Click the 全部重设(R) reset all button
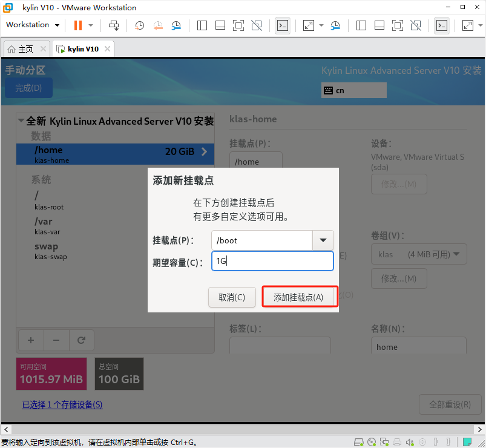Viewport: 486px width, 448px height. [450, 404]
